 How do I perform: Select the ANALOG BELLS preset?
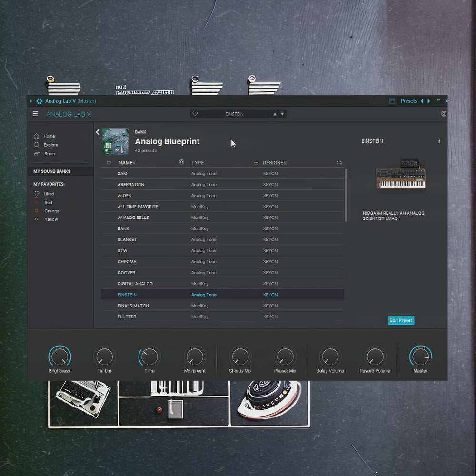coord(135,217)
